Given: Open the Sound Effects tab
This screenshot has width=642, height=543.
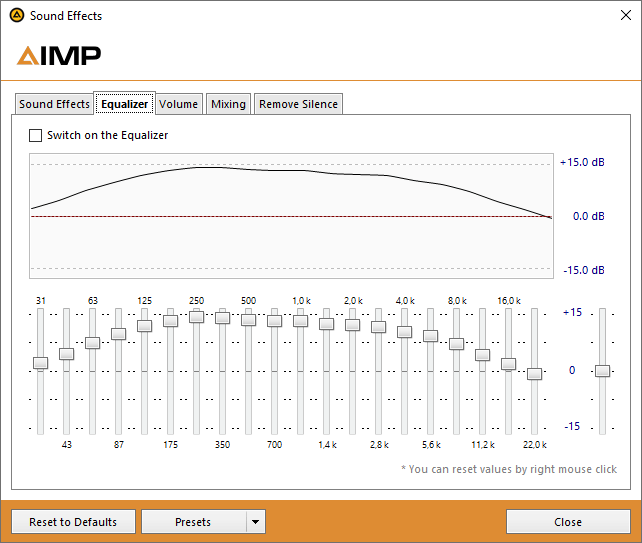Looking at the screenshot, I should point(54,104).
